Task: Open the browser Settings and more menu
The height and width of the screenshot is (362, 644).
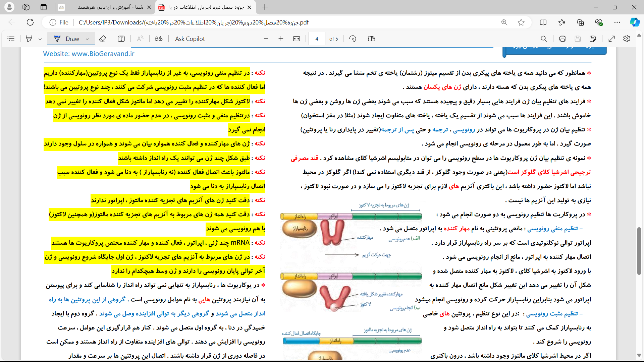Action: [x=617, y=22]
